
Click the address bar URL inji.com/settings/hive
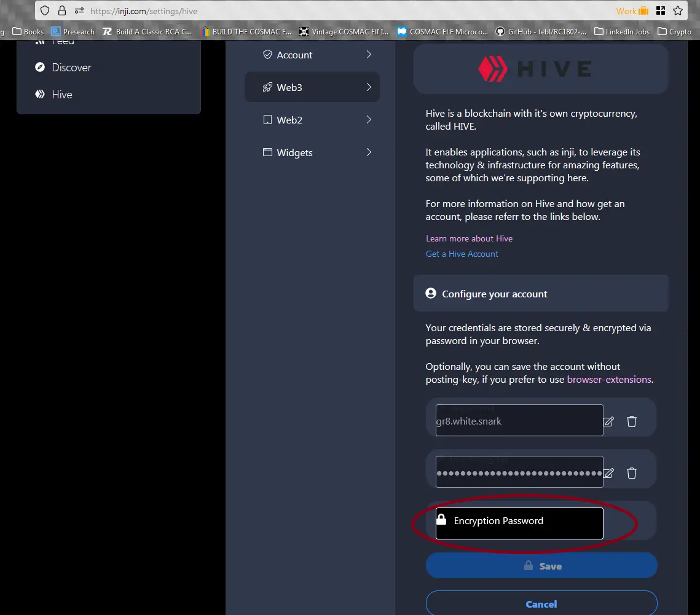click(x=144, y=11)
